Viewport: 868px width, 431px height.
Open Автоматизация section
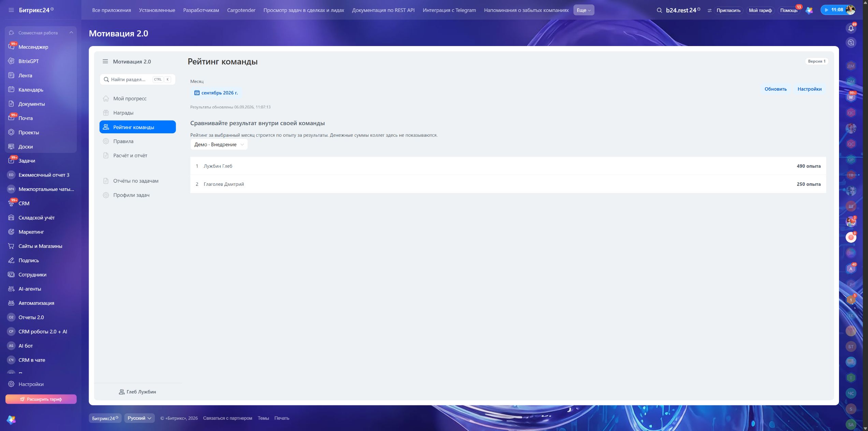pyautogui.click(x=36, y=303)
